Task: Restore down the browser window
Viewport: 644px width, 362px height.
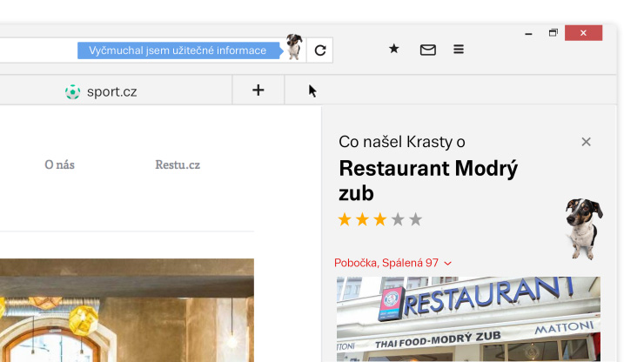Action: (553, 33)
